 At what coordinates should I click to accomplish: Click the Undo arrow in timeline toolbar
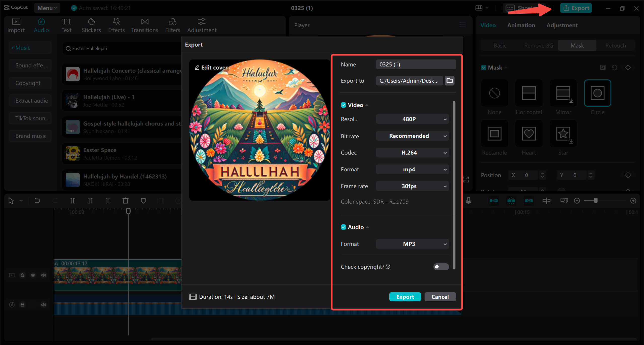click(37, 201)
